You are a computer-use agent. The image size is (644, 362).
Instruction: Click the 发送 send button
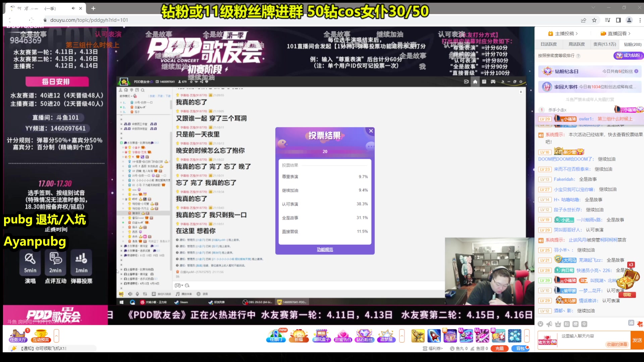tap(637, 340)
